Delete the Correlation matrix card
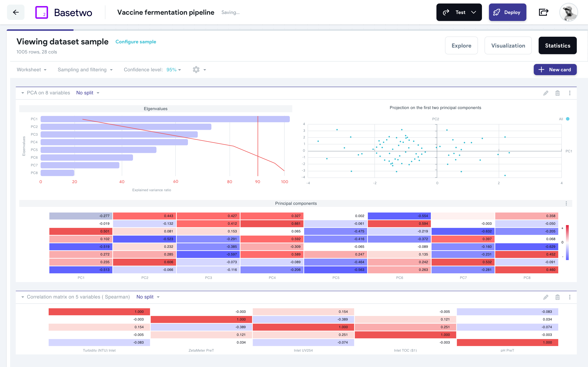Image resolution: width=588 pixels, height=367 pixels. pyautogui.click(x=557, y=297)
